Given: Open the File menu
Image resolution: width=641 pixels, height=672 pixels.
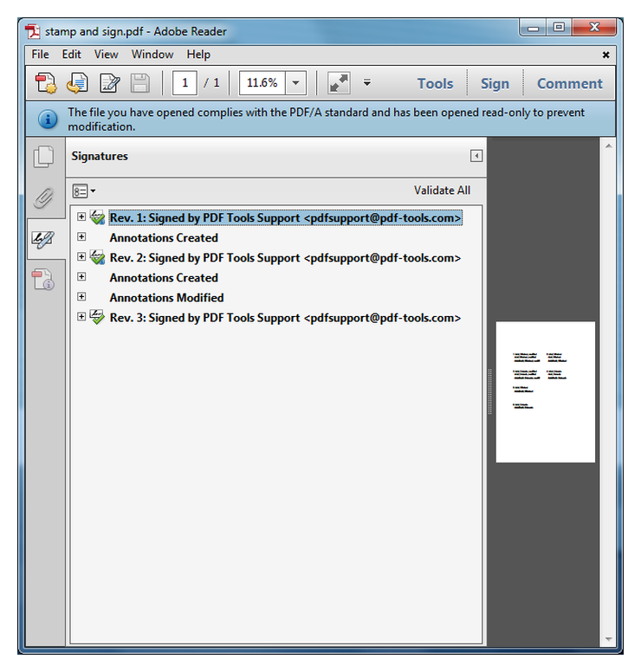Looking at the screenshot, I should coord(41,55).
